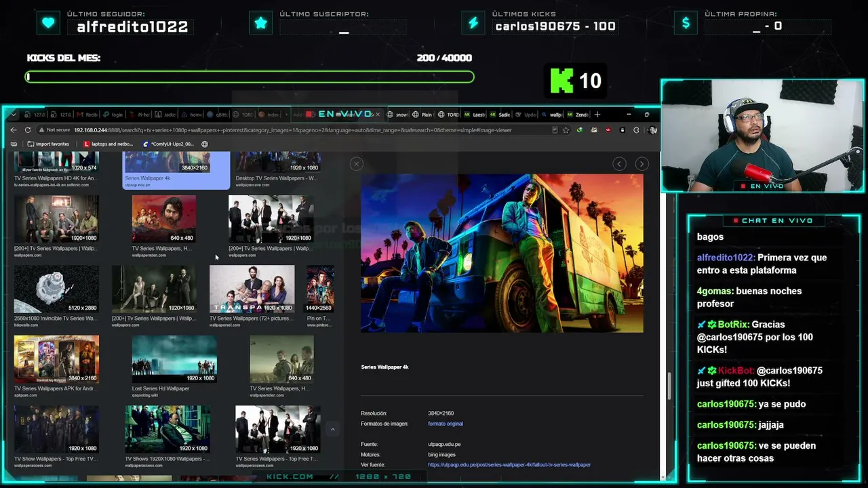Image resolution: width=868 pixels, height=488 pixels.
Task: Go to the next image in viewer
Action: click(x=642, y=163)
